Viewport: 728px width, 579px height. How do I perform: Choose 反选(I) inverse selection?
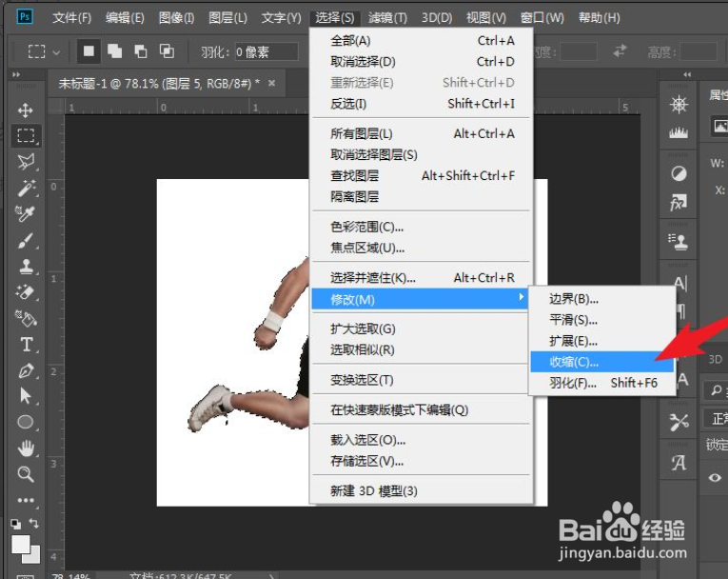422,104
